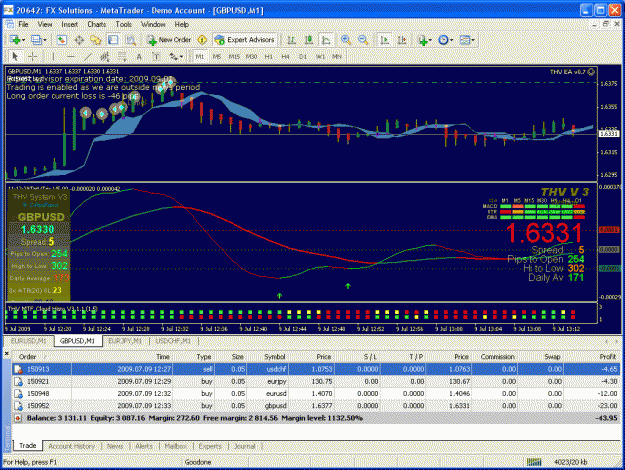Switch to the EURJPY,M1 chart tab
The image size is (625, 470).
125,341
